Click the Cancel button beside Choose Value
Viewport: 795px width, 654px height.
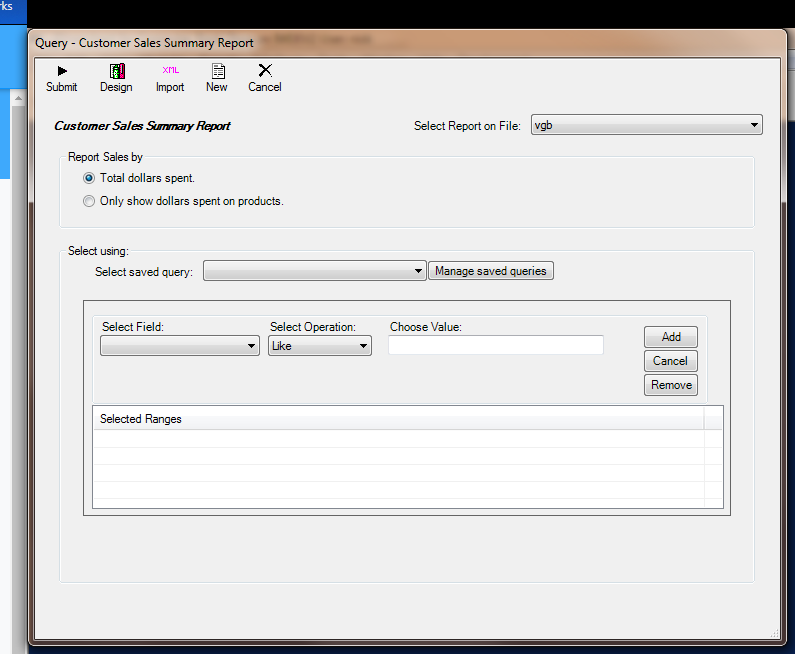pyautogui.click(x=671, y=361)
